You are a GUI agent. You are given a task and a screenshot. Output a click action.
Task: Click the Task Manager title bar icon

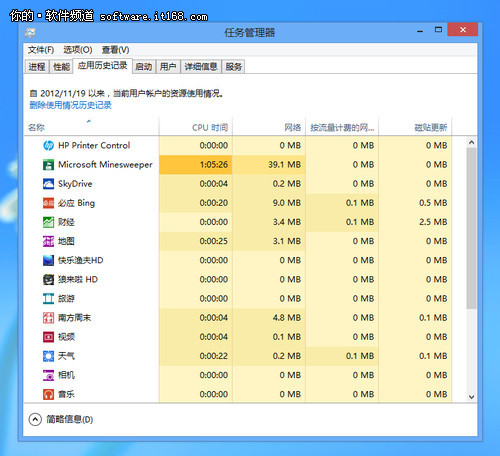coord(30,33)
